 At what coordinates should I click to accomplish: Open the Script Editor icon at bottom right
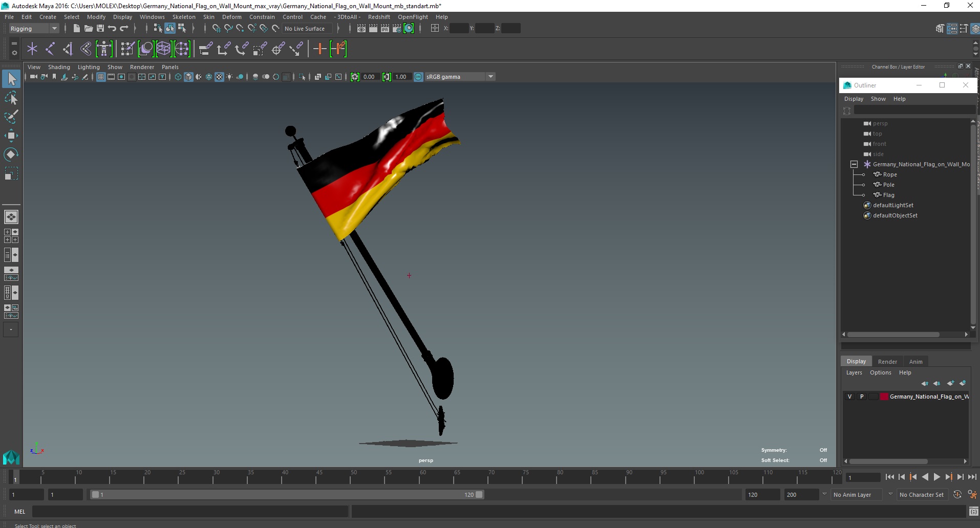pos(974,511)
